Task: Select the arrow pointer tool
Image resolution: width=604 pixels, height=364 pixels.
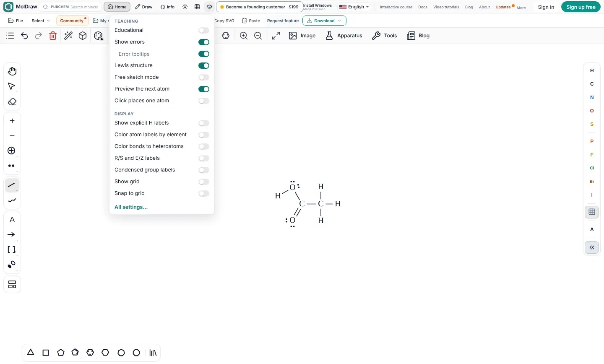Action: coord(12,86)
